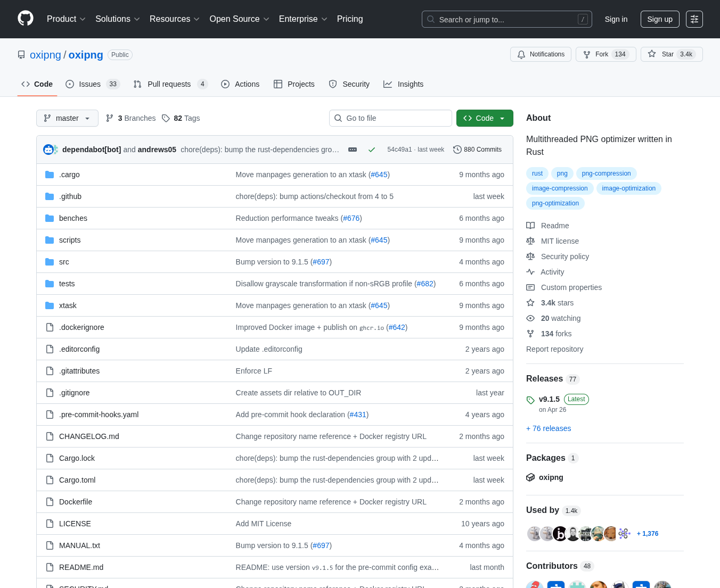Expand the Solutions menu
The image size is (720, 588).
tap(118, 19)
